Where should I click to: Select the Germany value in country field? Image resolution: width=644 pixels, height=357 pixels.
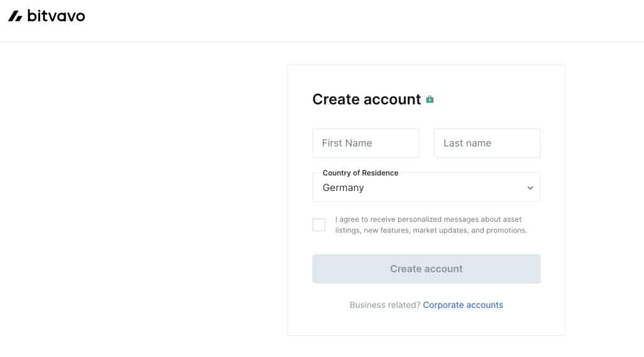pos(343,188)
